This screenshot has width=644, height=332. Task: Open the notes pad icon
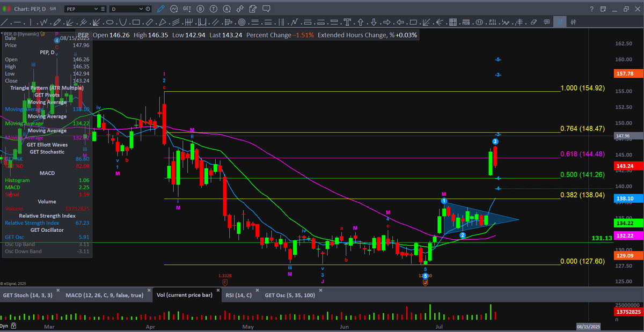coord(253,9)
